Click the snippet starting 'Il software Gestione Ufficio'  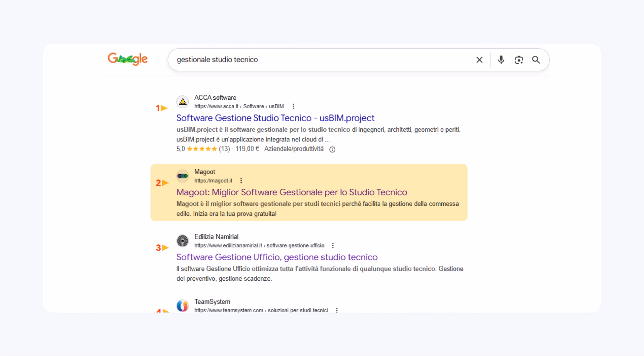[320, 274]
